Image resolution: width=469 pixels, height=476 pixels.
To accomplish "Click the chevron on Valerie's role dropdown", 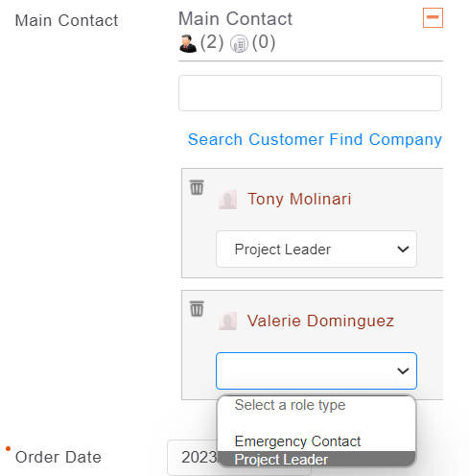I will [403, 370].
